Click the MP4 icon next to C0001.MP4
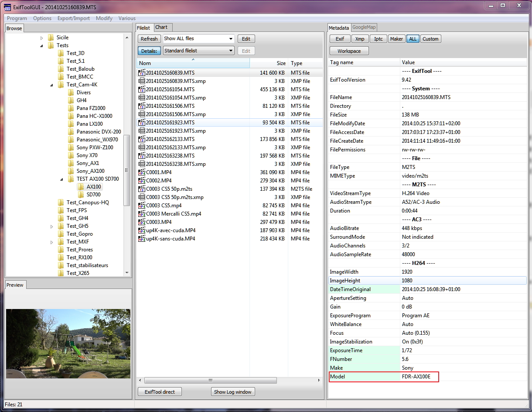The width and height of the screenshot is (532, 412). click(x=141, y=172)
